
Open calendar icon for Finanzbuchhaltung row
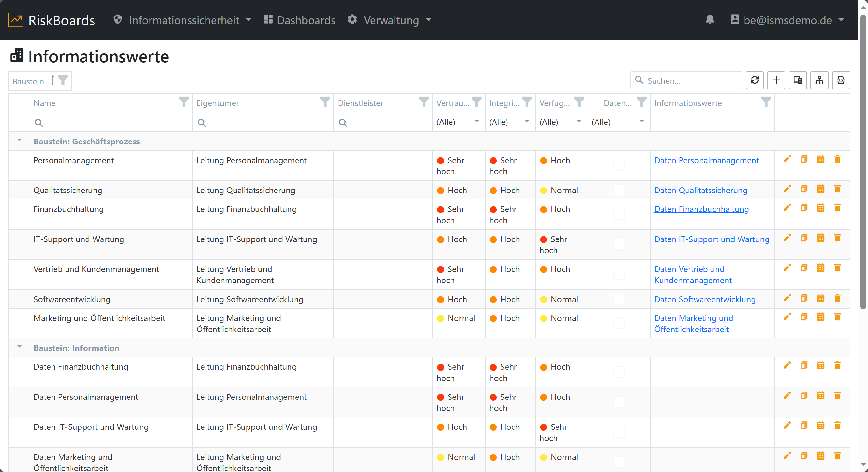pyautogui.click(x=821, y=208)
